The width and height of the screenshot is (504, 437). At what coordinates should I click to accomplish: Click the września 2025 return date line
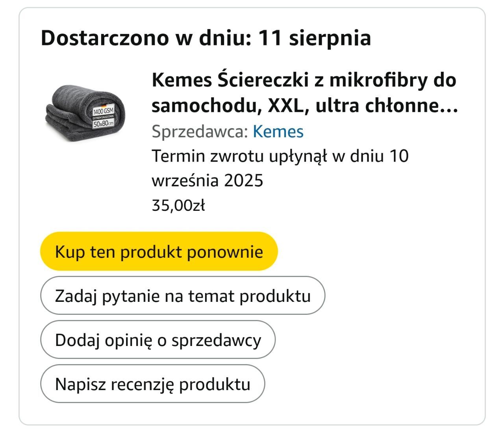pyautogui.click(x=207, y=180)
